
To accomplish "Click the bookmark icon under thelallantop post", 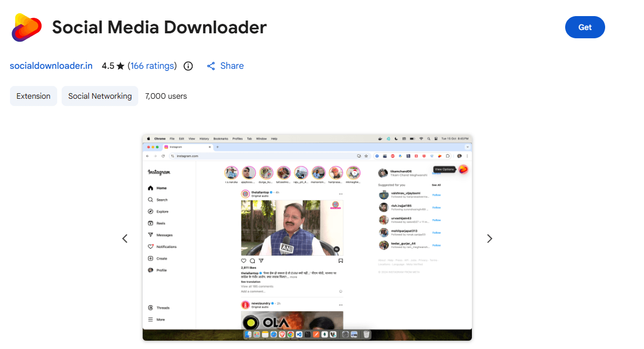I will 340,261.
